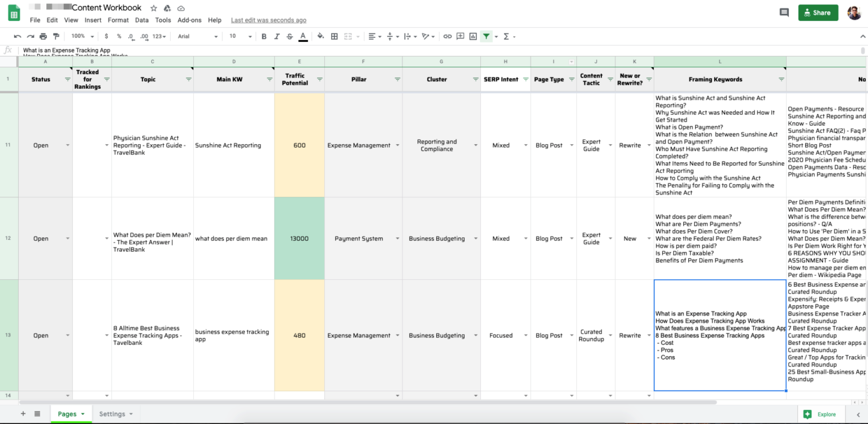Click the green Share button

818,12
